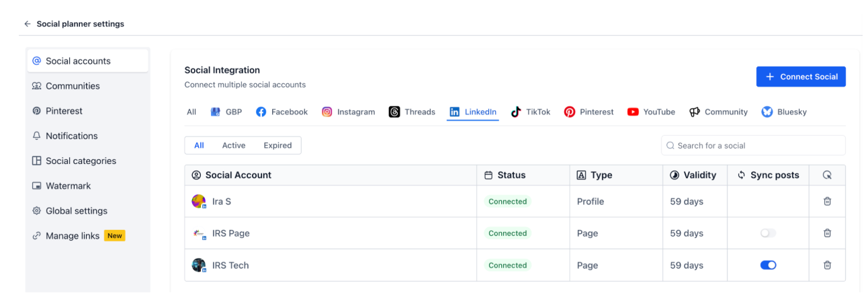868x293 pixels.
Task: Remove IRS Tech using its trash icon
Action: pyautogui.click(x=827, y=265)
